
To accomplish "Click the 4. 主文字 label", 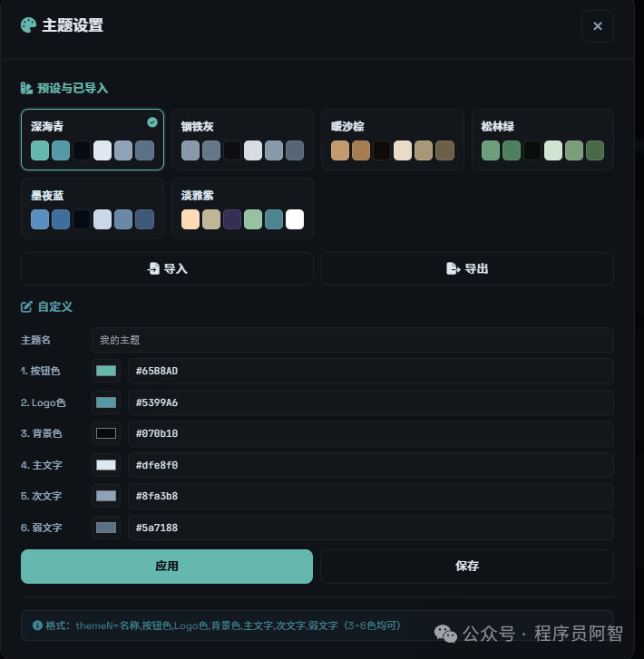I will pyautogui.click(x=41, y=465).
